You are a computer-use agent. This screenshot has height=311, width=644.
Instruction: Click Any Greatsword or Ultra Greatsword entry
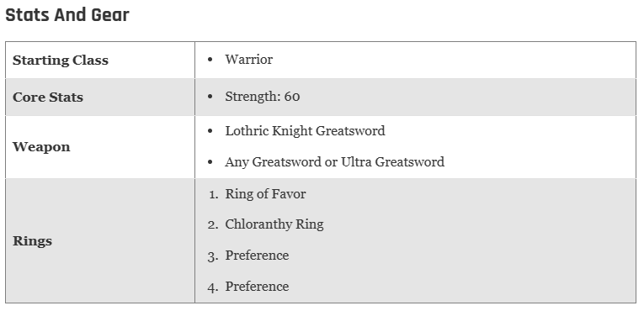(335, 162)
